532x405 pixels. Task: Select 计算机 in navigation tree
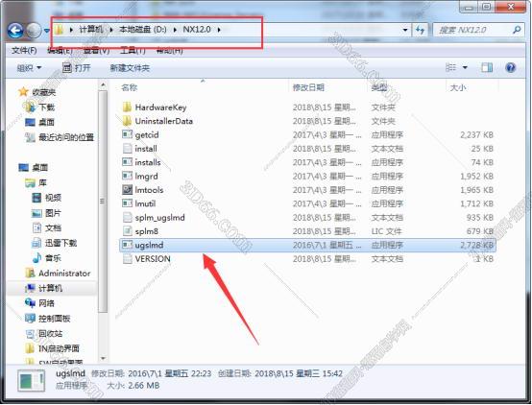(x=44, y=288)
